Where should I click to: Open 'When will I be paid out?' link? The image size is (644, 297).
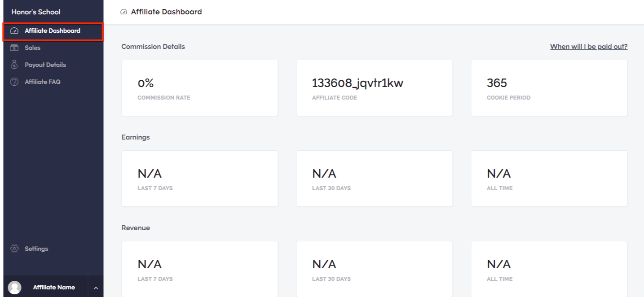[x=589, y=47]
